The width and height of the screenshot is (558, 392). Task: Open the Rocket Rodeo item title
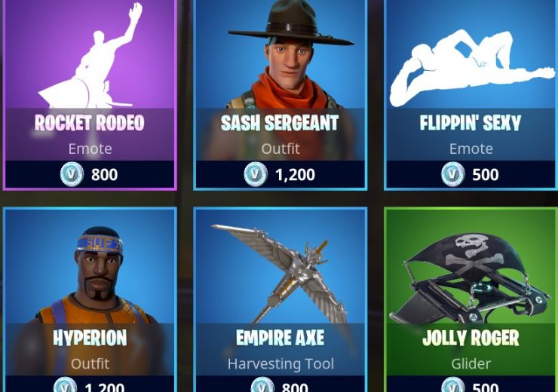pyautogui.click(x=90, y=123)
